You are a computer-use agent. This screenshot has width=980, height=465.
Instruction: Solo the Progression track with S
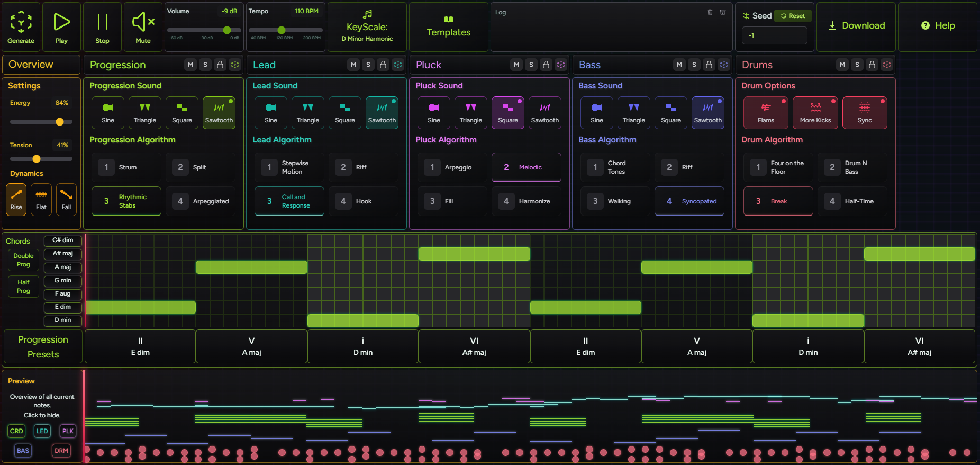tap(205, 65)
